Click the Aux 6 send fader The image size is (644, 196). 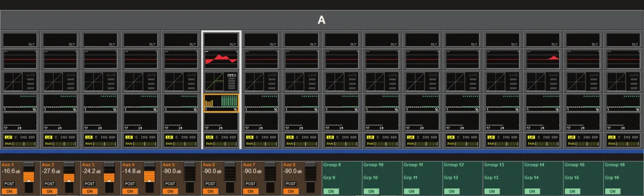click(230, 177)
